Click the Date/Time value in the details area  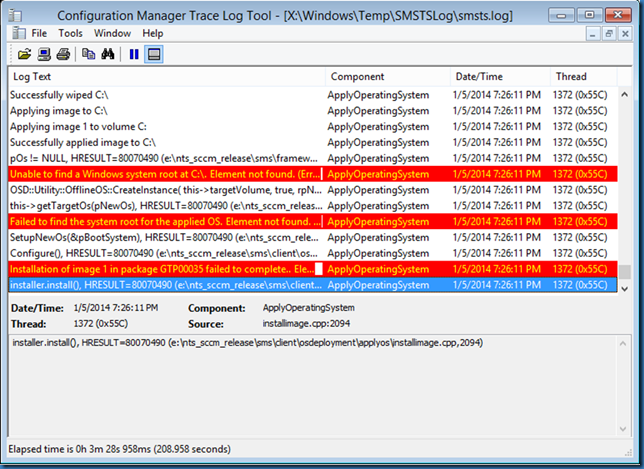tap(116, 308)
